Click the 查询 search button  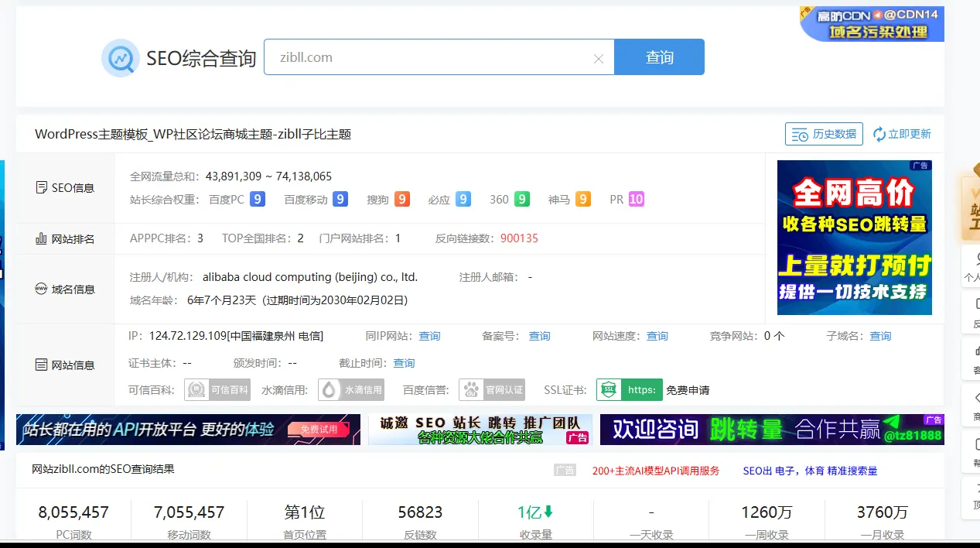click(659, 57)
